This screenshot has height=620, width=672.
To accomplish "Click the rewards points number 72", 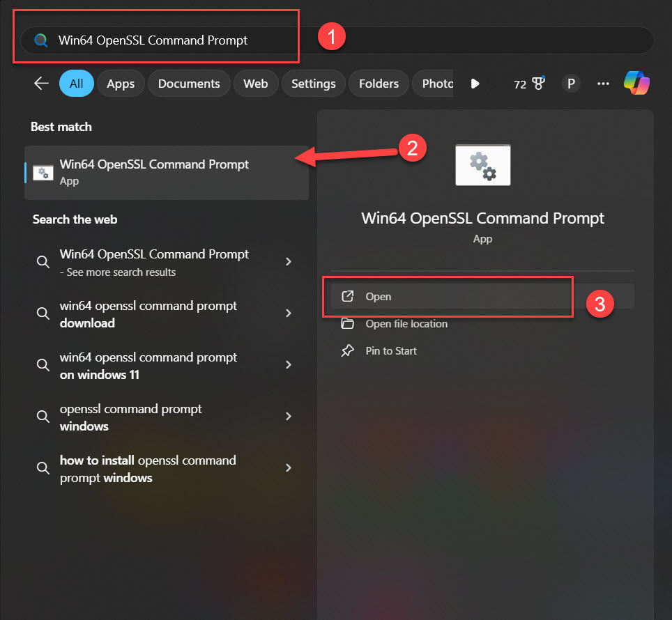I will pyautogui.click(x=520, y=84).
